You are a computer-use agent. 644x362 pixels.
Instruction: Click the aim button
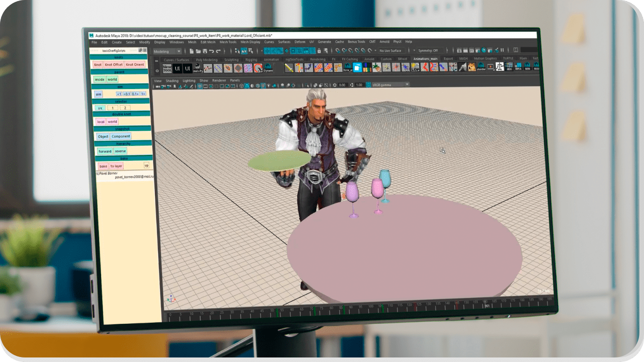click(99, 94)
